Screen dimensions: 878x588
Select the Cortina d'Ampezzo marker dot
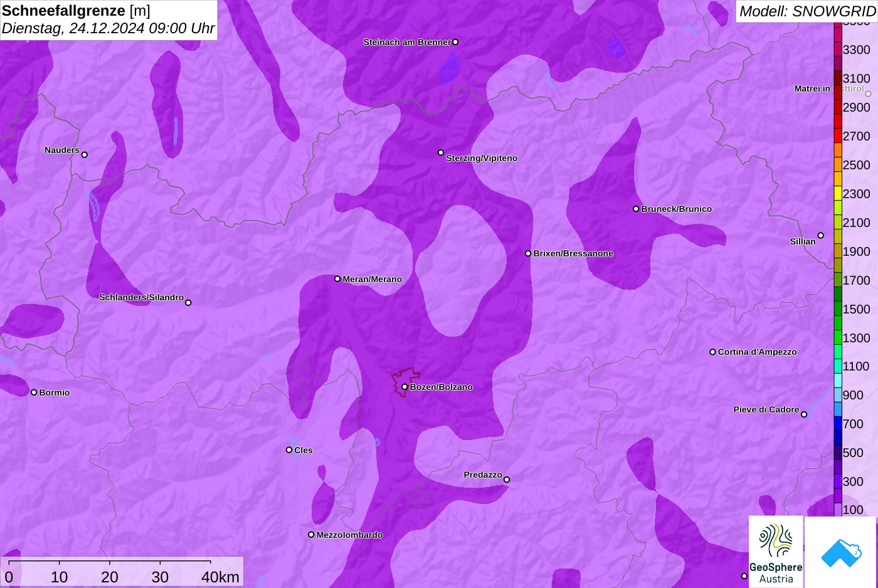pyautogui.click(x=712, y=352)
